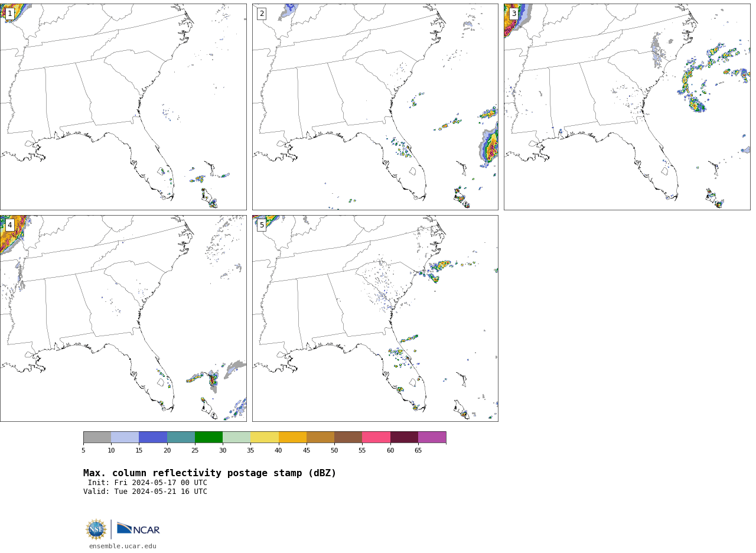Open ensemble member 3 map panel
This screenshot has height=553, width=756.
pos(627,107)
